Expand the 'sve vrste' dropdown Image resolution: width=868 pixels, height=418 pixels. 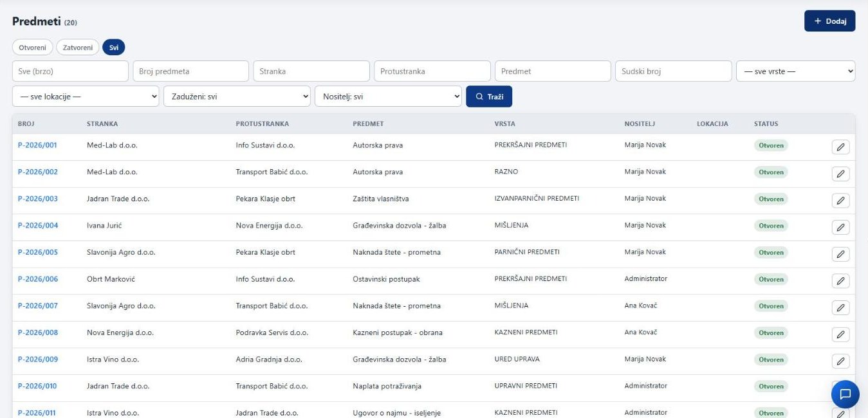coord(795,71)
